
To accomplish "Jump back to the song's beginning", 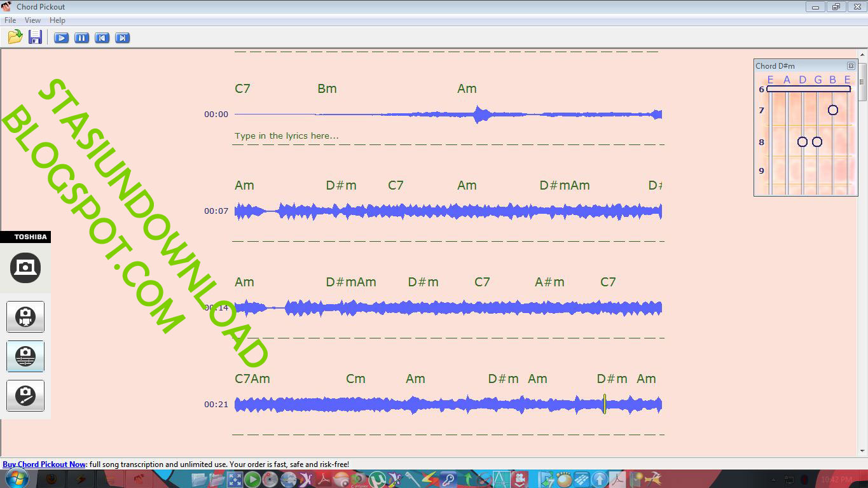I will pyautogui.click(x=102, y=38).
